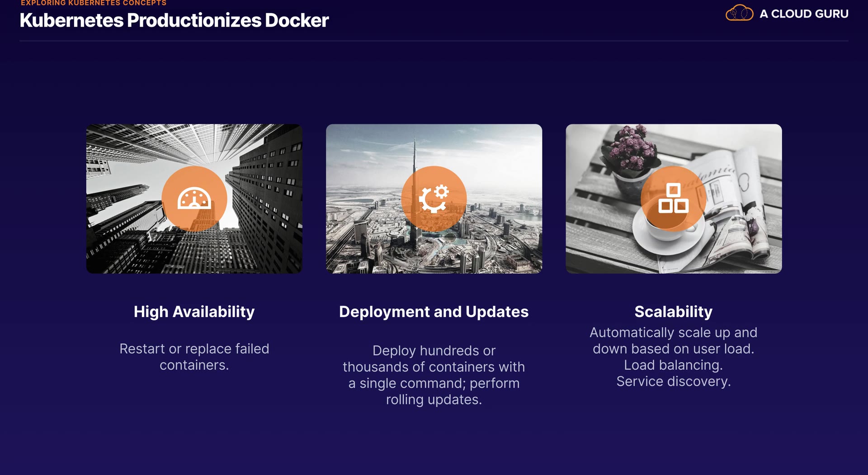
Task: Click the A CLOUD GURU brand text
Action: click(x=804, y=14)
